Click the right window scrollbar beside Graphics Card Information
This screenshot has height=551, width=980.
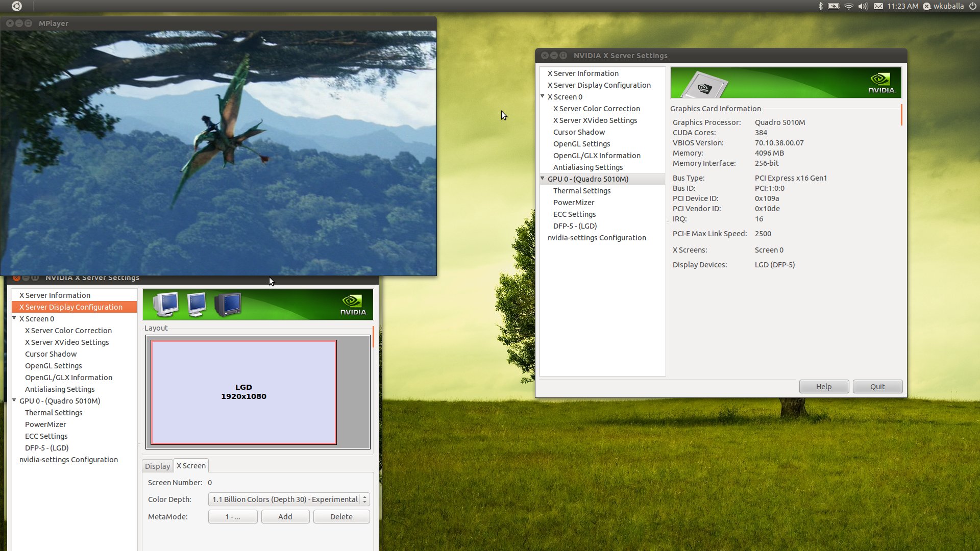pyautogui.click(x=901, y=115)
